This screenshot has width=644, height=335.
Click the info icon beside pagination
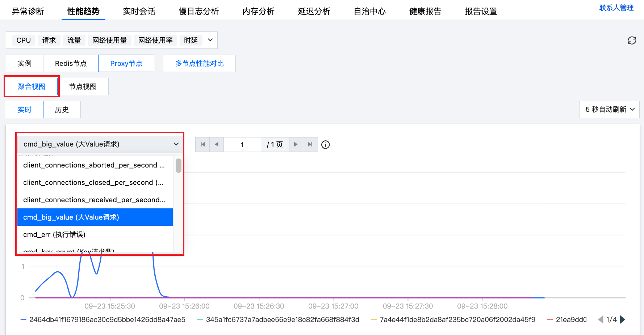click(x=326, y=145)
